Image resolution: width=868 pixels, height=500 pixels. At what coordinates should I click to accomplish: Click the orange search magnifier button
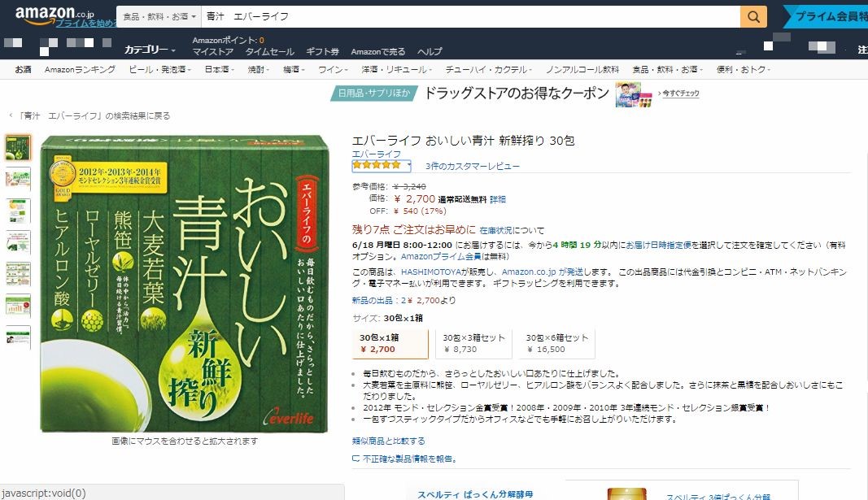coord(753,16)
